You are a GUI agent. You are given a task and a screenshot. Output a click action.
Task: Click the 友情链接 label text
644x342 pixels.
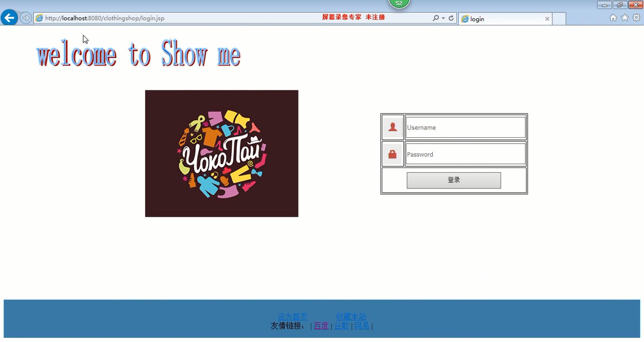287,326
